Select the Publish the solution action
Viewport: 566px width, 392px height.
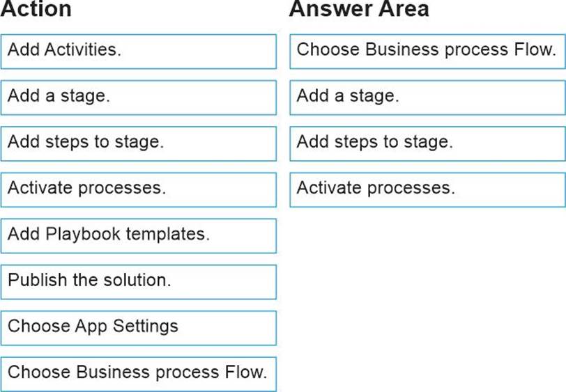[x=138, y=281]
